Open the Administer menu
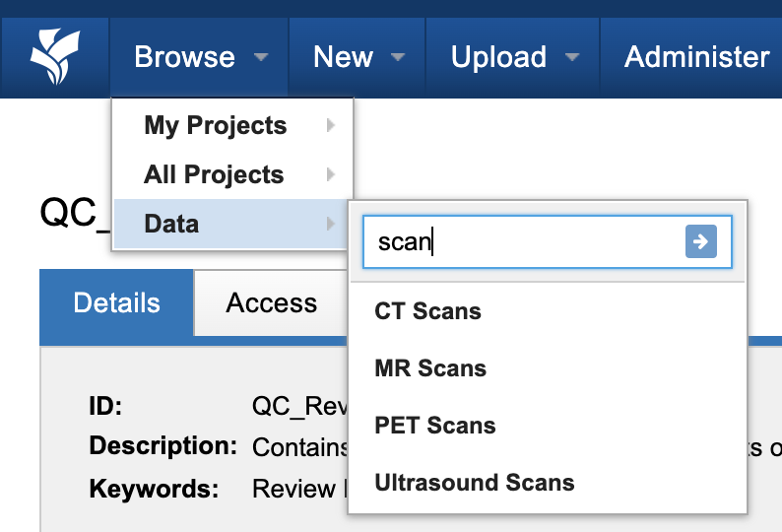Image resolution: width=782 pixels, height=532 pixels. [696, 57]
